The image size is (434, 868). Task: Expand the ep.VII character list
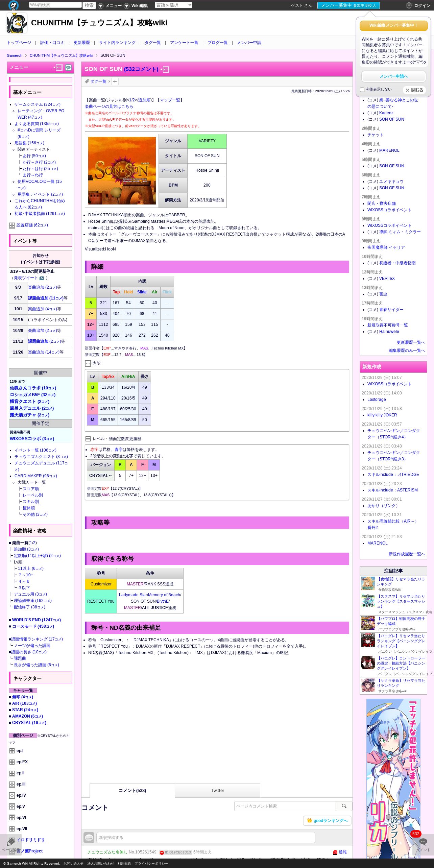[12, 829]
